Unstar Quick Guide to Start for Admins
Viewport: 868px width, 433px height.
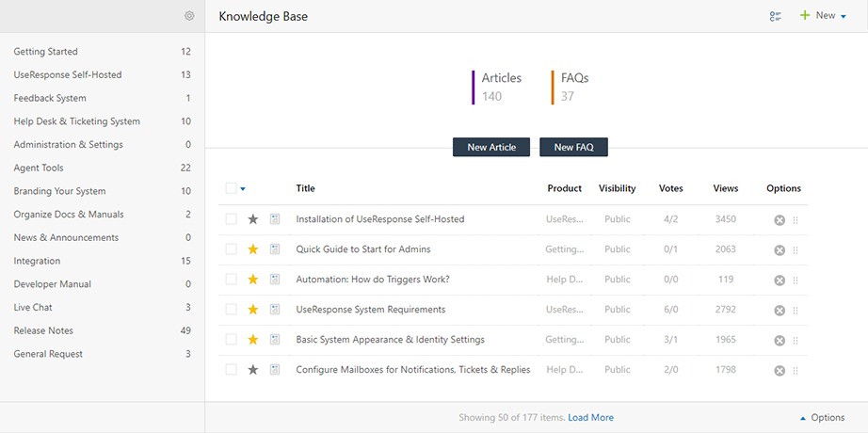253,249
